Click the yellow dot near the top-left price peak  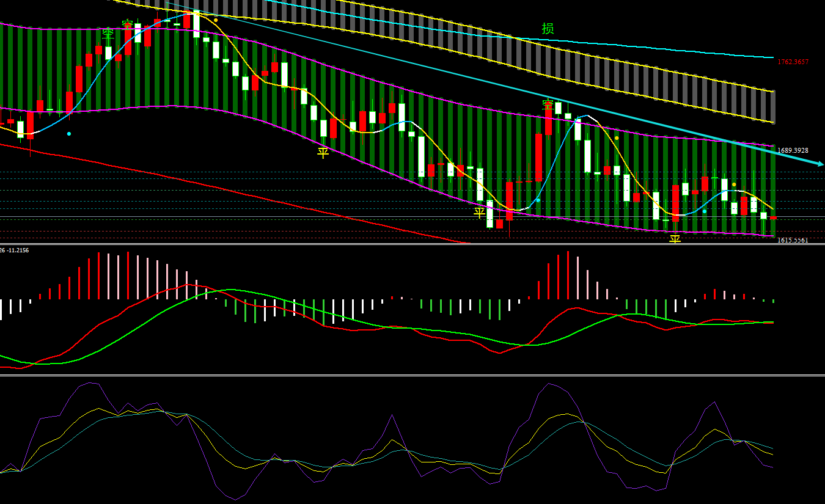click(x=216, y=20)
